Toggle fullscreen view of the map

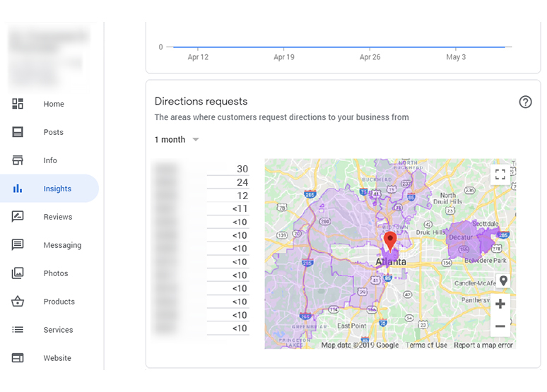point(500,174)
